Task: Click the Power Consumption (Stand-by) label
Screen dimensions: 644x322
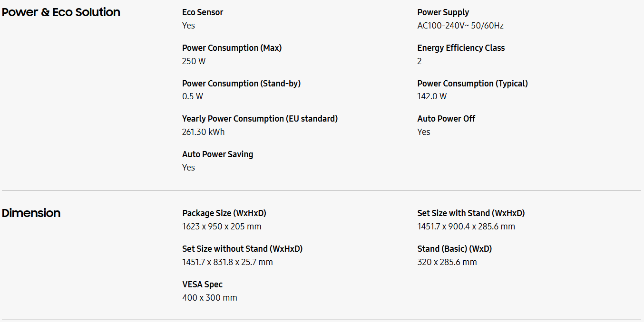Action: 241,84
